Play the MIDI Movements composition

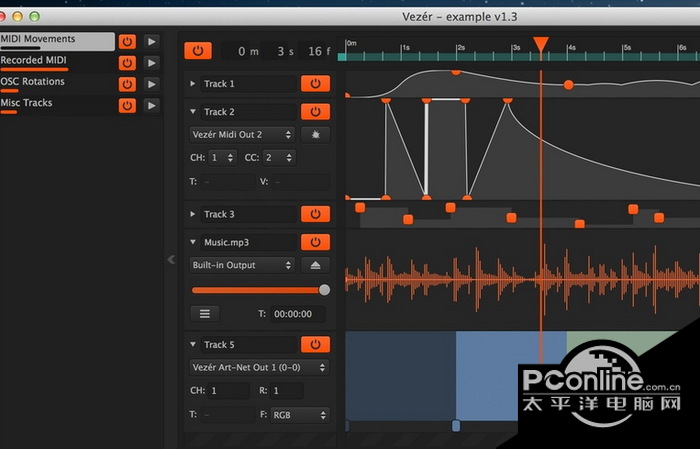click(152, 42)
